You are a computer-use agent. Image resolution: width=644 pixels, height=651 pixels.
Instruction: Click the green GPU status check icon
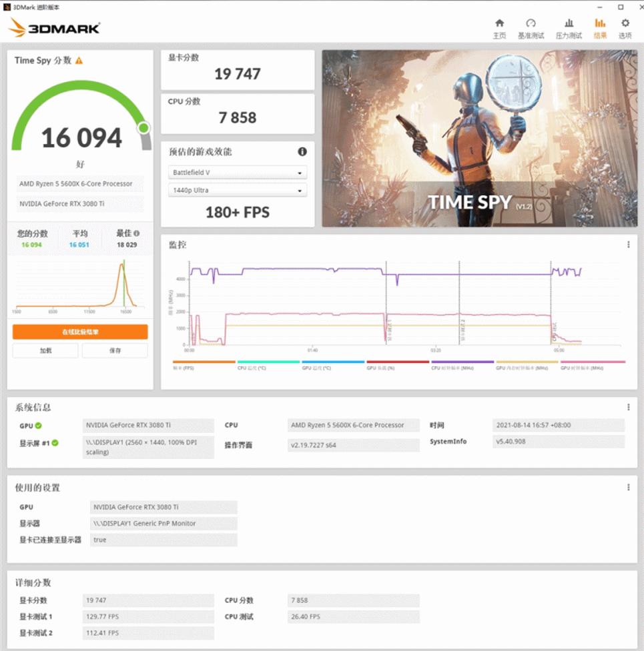point(38,425)
